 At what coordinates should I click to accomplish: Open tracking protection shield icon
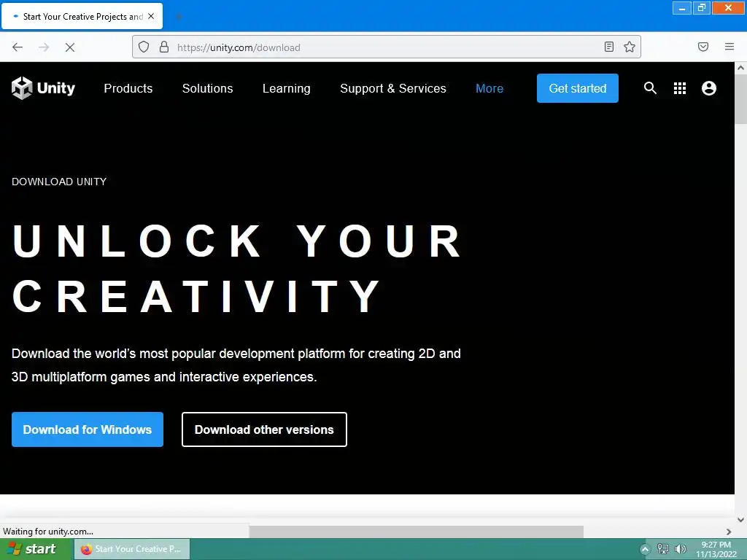[x=144, y=47]
